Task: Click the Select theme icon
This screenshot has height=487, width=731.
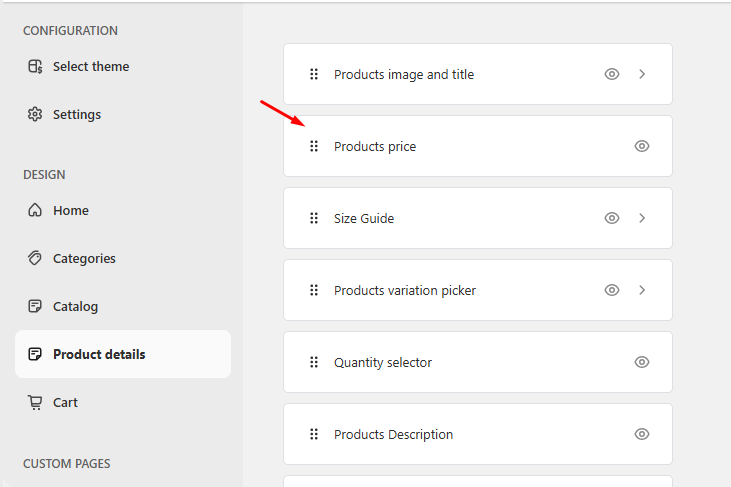Action: click(35, 67)
